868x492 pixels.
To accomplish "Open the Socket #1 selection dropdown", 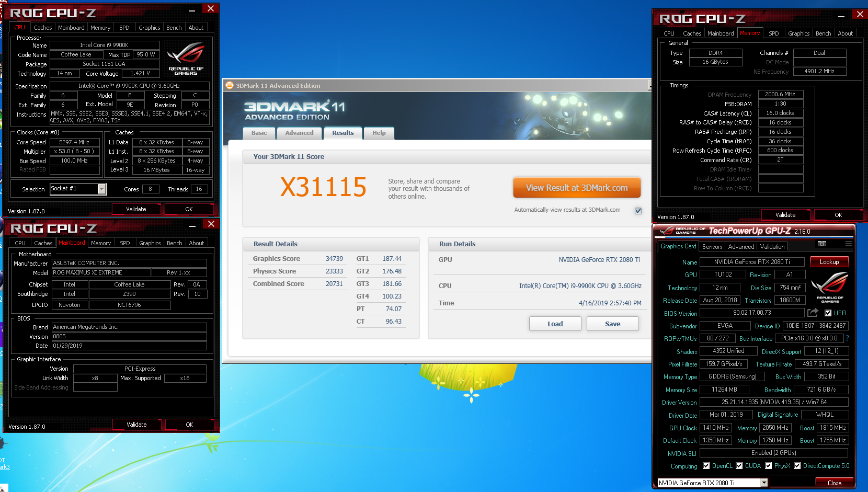I will point(102,189).
